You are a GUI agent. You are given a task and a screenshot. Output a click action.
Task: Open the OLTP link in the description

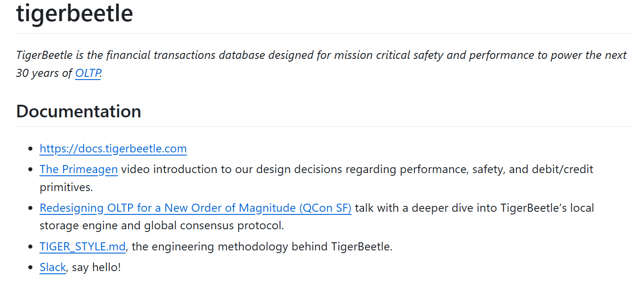(88, 73)
